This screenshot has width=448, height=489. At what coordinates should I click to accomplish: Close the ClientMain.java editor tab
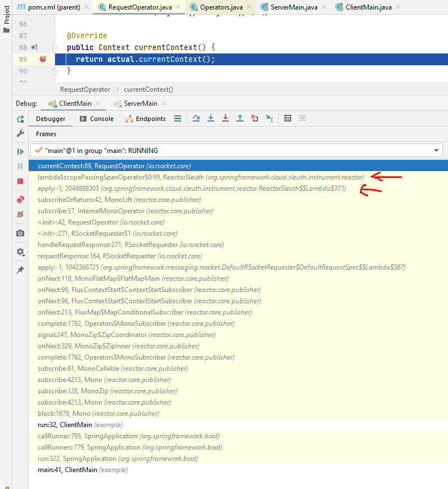coord(398,7)
